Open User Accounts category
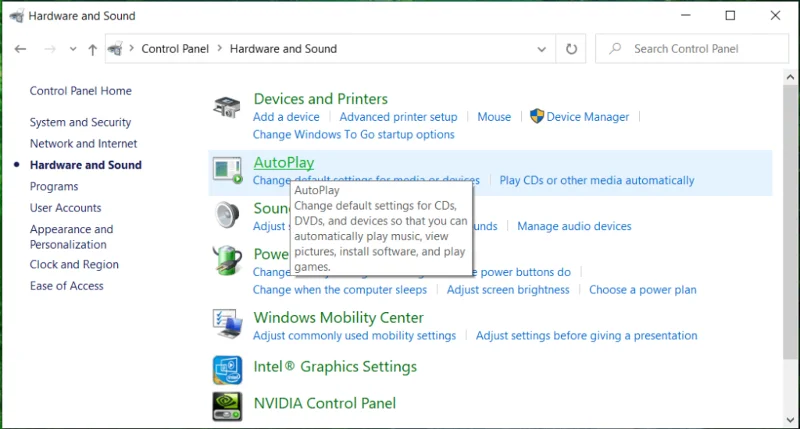The image size is (800, 429). (65, 208)
